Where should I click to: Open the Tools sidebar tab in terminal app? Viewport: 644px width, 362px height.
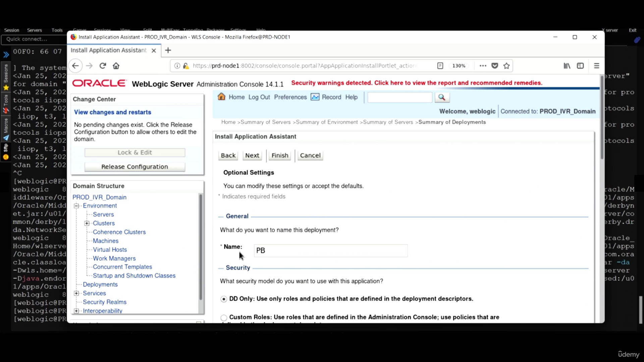pyautogui.click(x=6, y=104)
